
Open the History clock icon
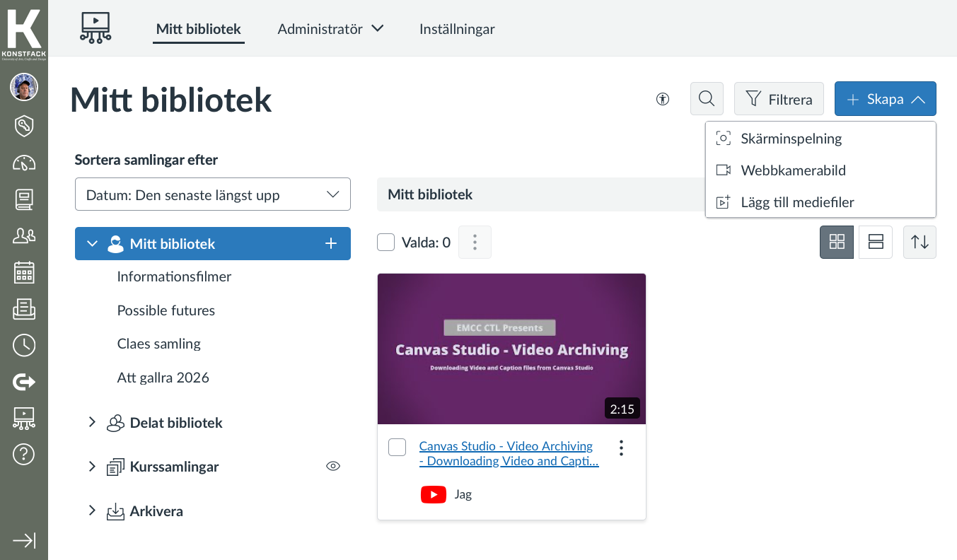pyautogui.click(x=24, y=345)
